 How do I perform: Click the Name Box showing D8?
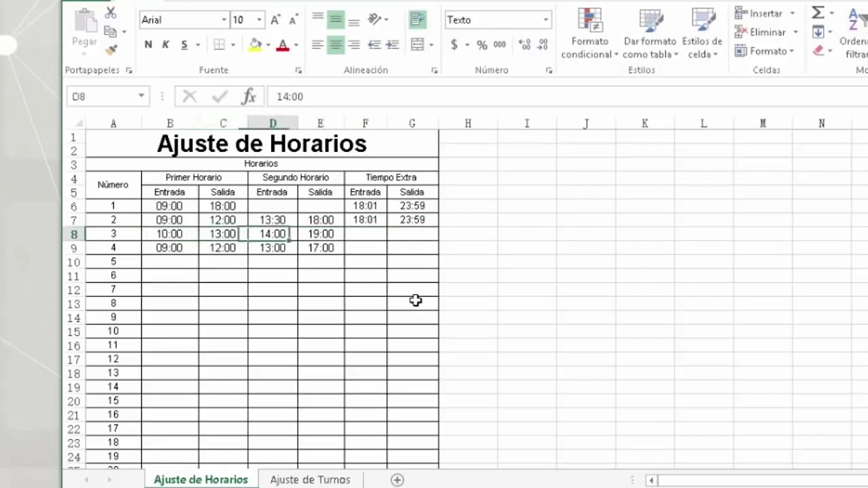pyautogui.click(x=107, y=96)
